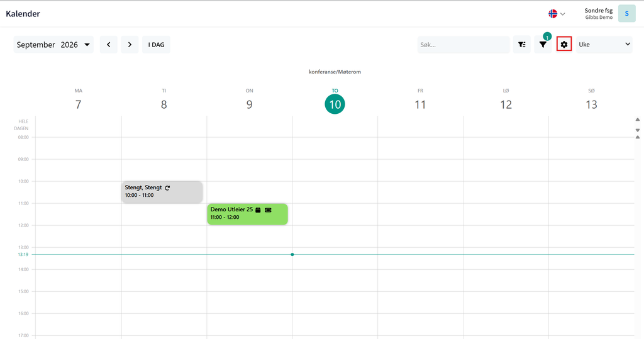Click the scrollbar down arrow
The height and width of the screenshot is (339, 644).
click(x=638, y=130)
